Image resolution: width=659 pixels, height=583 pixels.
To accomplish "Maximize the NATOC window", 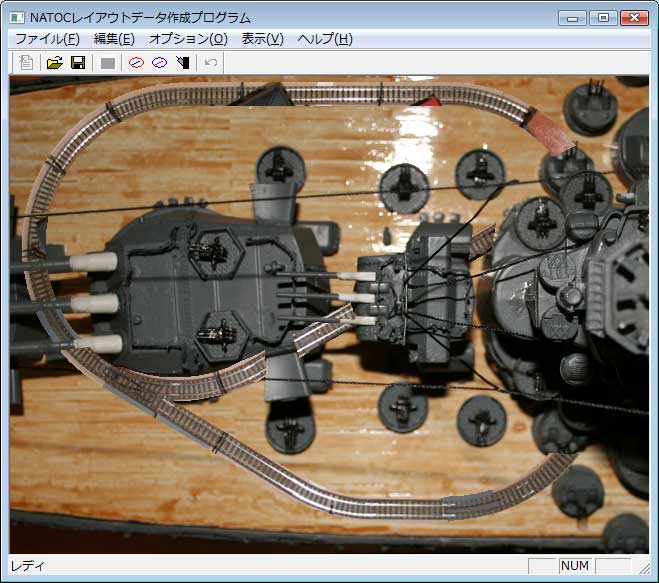I will (603, 18).
